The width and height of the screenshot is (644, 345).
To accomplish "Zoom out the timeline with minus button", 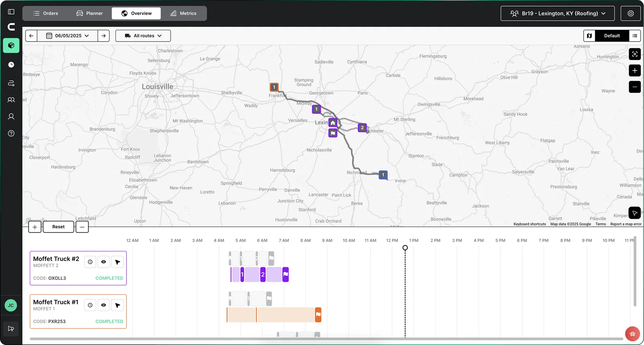I will tap(82, 227).
